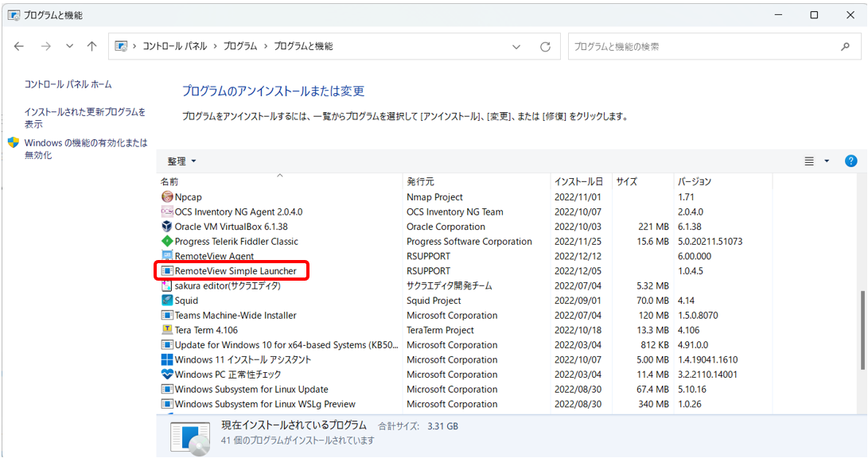Click コントロール パネル breadcrumb
This screenshot has height=458, width=868.
[175, 46]
